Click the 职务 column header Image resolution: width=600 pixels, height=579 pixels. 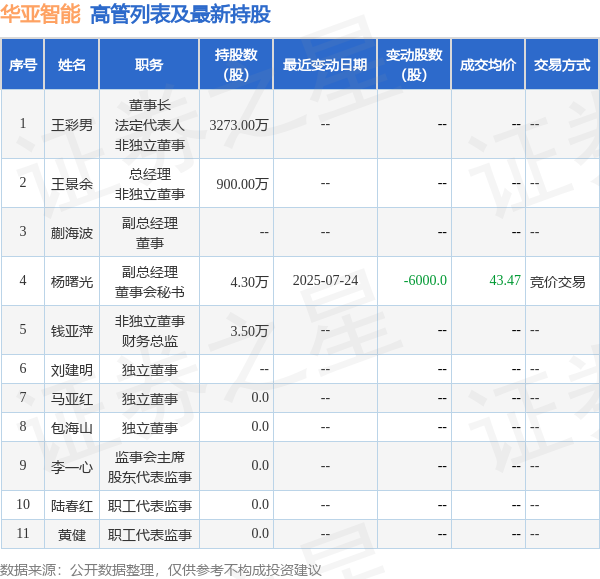point(149,65)
